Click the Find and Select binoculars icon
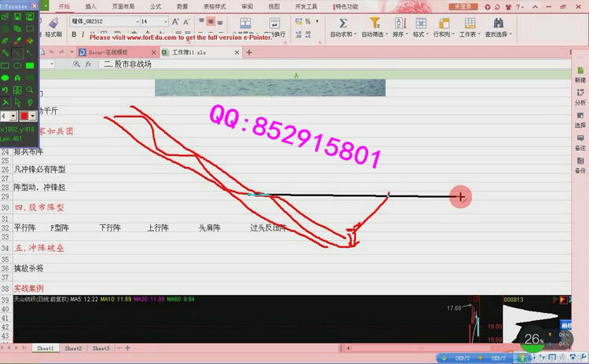Screen dimensions: 589x364 pyautogui.click(x=497, y=23)
